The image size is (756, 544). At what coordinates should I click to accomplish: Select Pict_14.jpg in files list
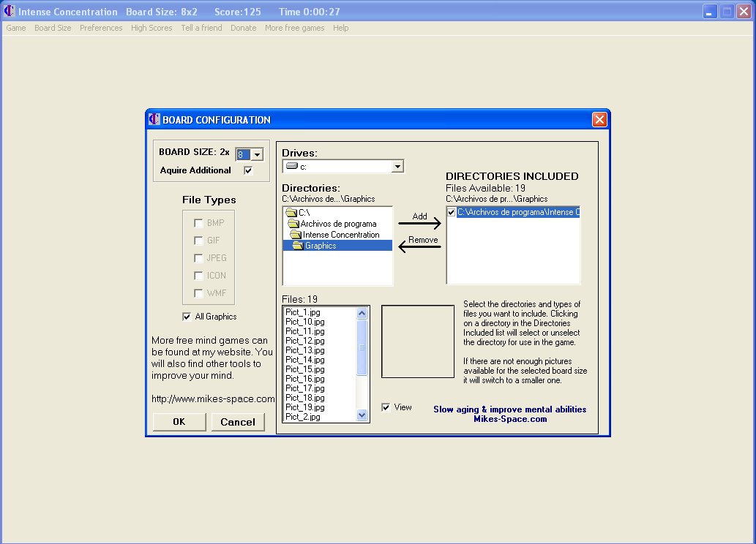click(x=304, y=360)
